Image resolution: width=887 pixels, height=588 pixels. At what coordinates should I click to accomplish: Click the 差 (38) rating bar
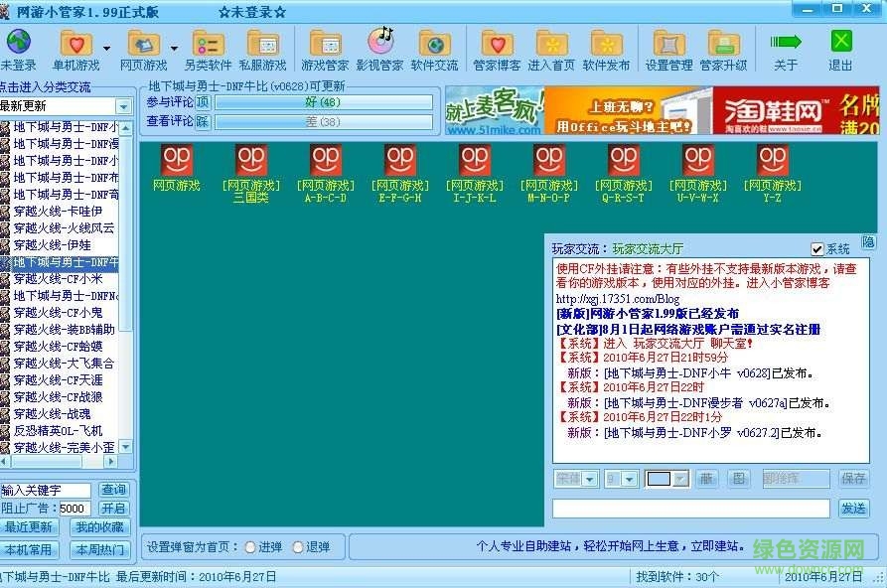[324, 122]
